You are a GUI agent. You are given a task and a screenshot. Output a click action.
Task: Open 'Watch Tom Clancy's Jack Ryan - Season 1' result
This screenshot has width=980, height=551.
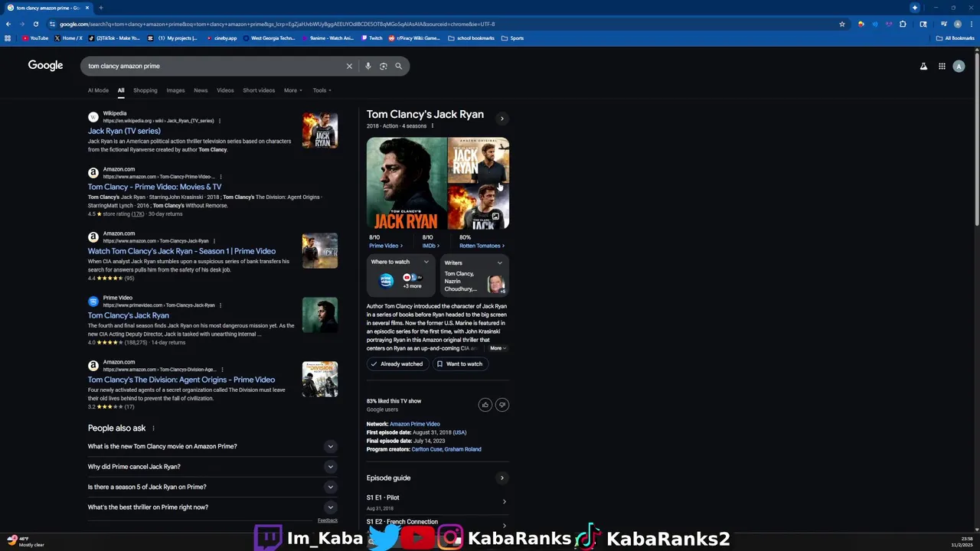(181, 251)
